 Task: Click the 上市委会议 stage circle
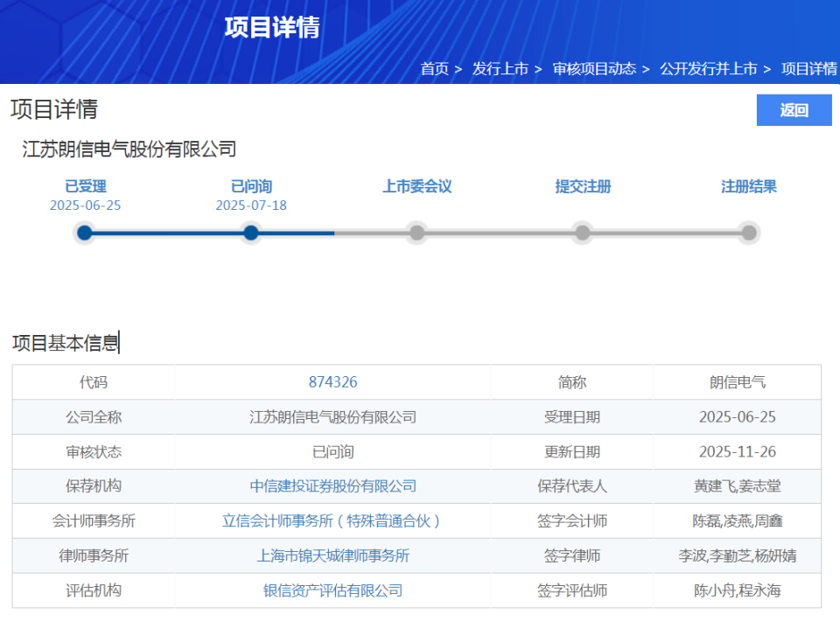point(416,232)
